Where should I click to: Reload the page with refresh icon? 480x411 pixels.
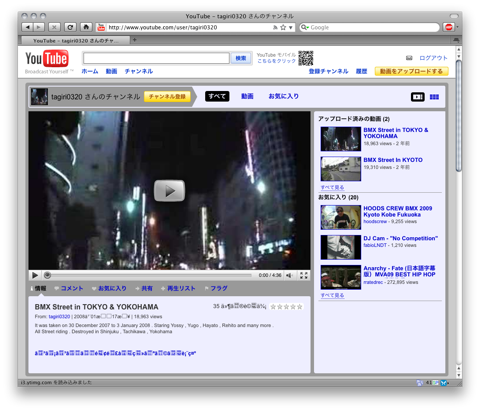coord(70,27)
